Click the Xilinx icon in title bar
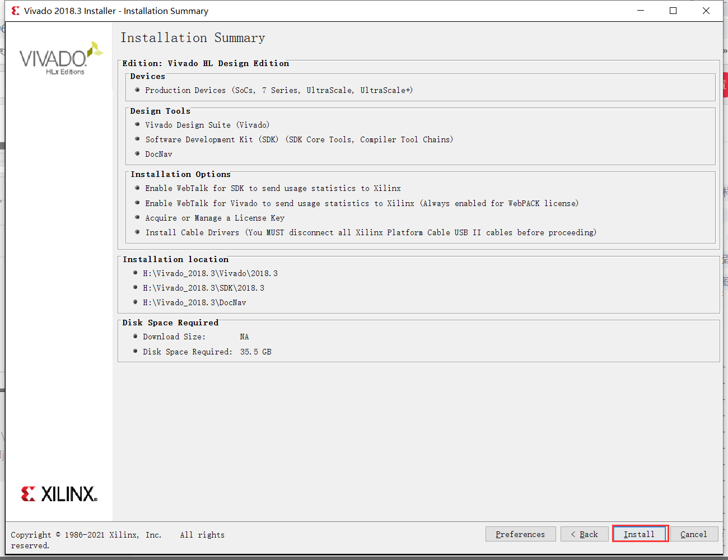 pos(15,11)
